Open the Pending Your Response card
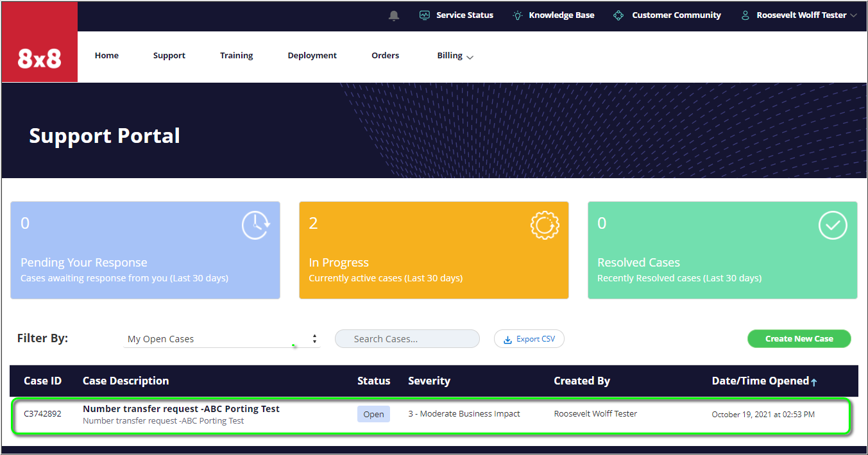Image resolution: width=868 pixels, height=455 pixels. (x=146, y=251)
